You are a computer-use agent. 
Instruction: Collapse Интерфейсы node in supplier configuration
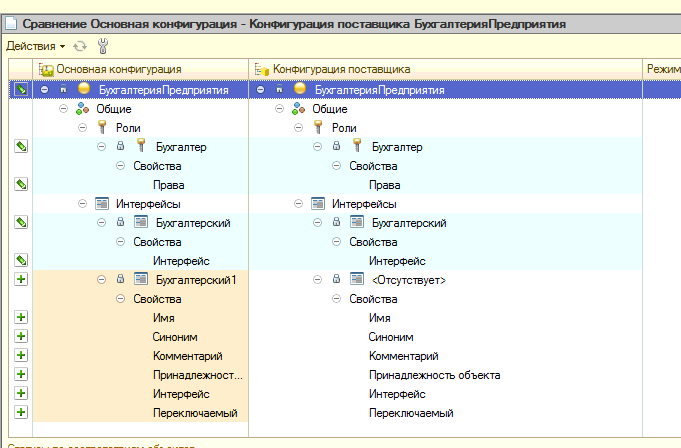[x=298, y=204]
